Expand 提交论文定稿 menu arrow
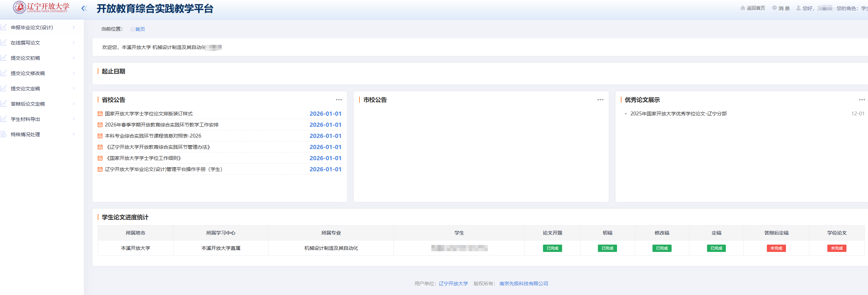The image size is (868, 295). point(74,88)
